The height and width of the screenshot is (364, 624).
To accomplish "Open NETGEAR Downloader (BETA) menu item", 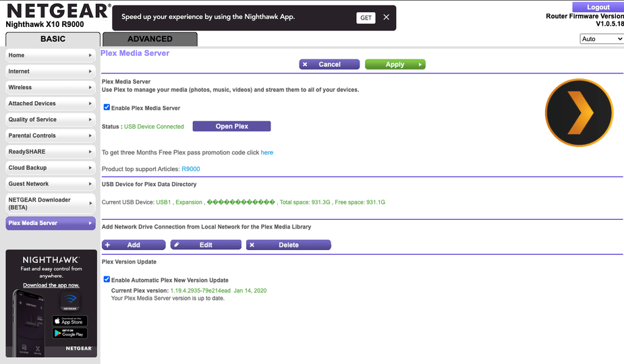I will (51, 204).
